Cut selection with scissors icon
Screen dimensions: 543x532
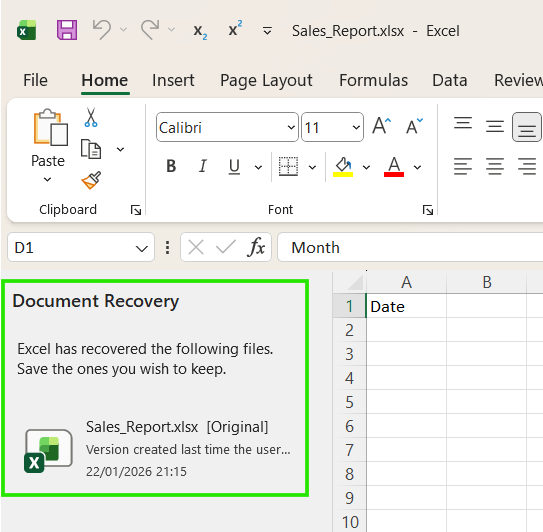(91, 117)
